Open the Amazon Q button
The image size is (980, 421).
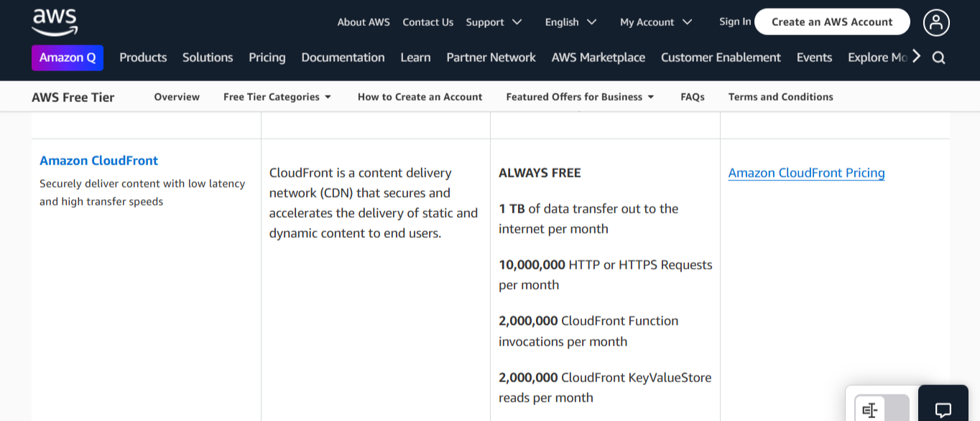tap(68, 57)
